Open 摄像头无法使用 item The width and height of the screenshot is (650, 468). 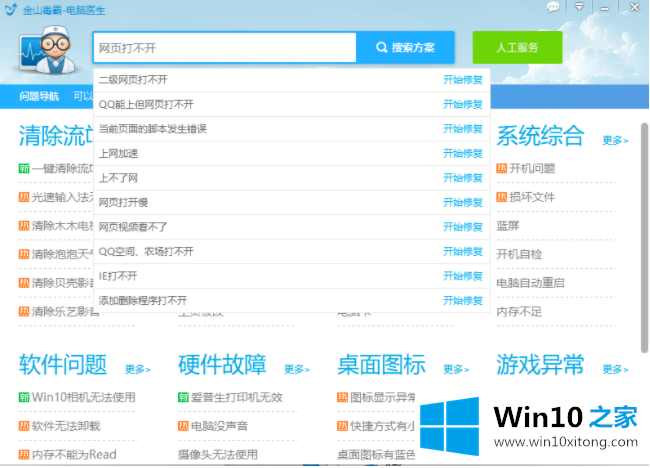click(218, 454)
